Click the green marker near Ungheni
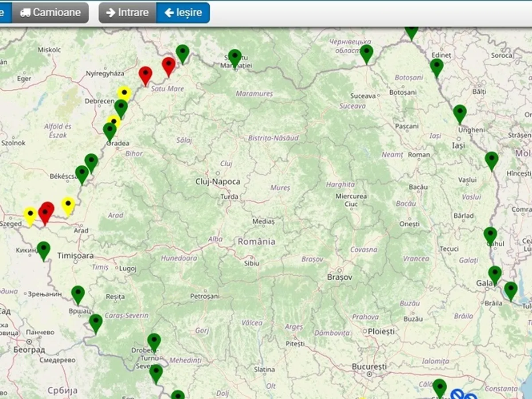Screen dimensions: 532x399 click(x=460, y=113)
